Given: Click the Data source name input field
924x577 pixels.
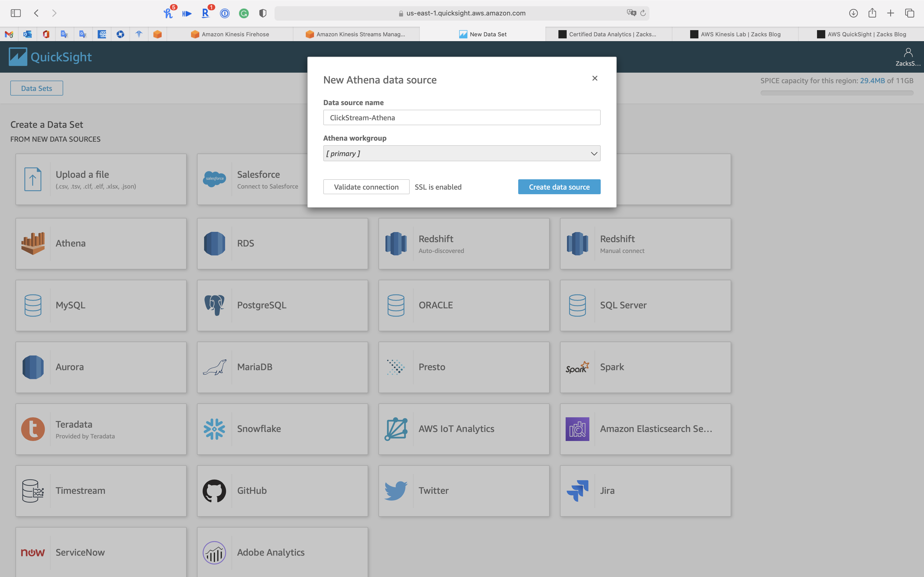Looking at the screenshot, I should (461, 117).
